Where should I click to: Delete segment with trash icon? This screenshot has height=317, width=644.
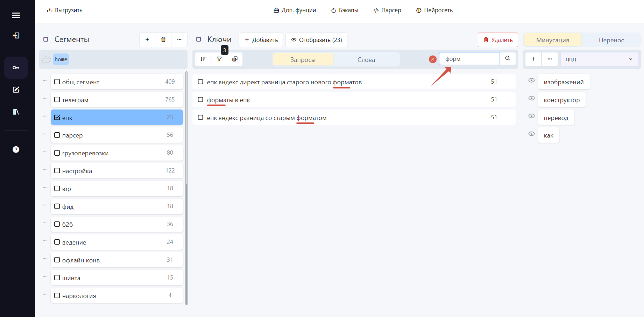click(163, 40)
